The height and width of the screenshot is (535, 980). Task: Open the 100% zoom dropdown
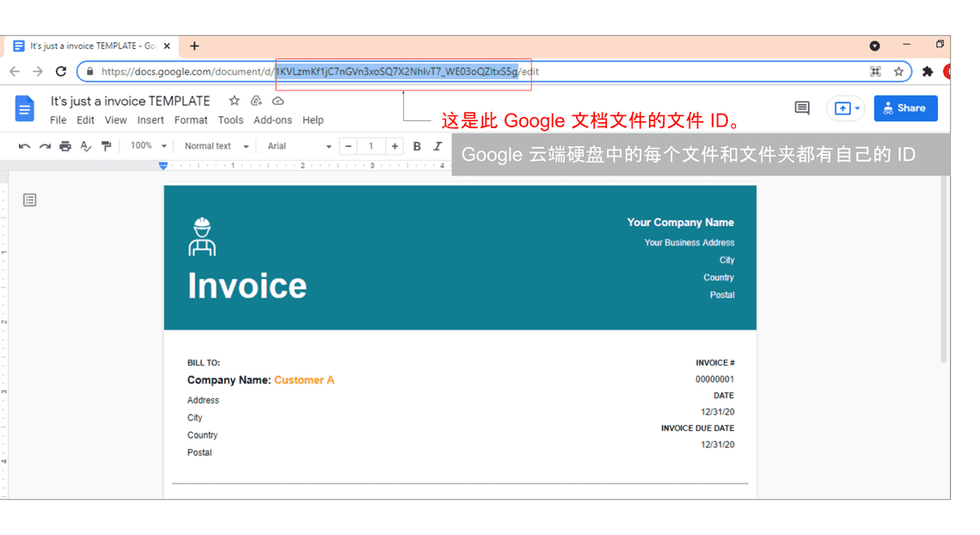pos(148,146)
